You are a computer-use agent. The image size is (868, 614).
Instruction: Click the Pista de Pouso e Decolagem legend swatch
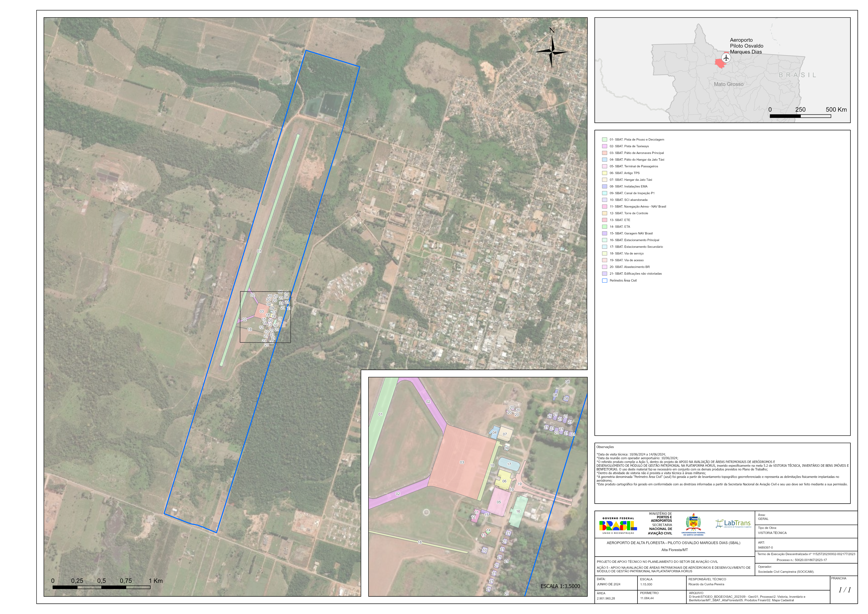tap(604, 140)
